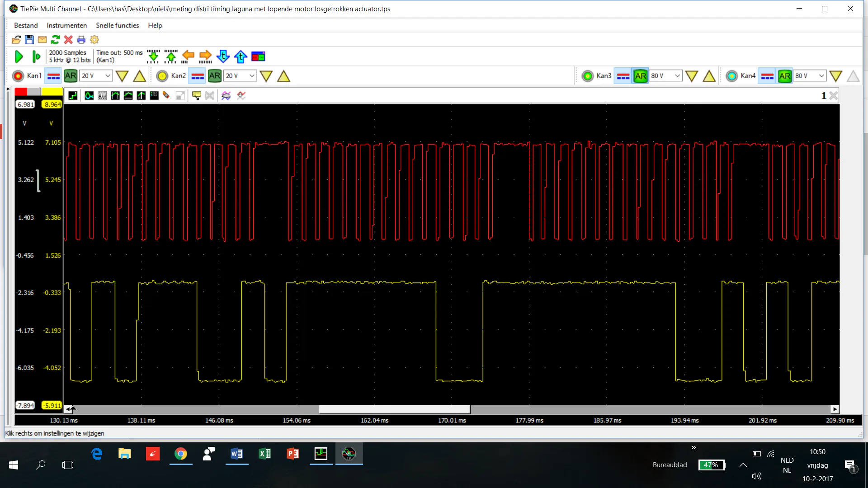The image size is (868, 488).
Task: Click the yellow Kan2 color swatch
Action: 52,92
